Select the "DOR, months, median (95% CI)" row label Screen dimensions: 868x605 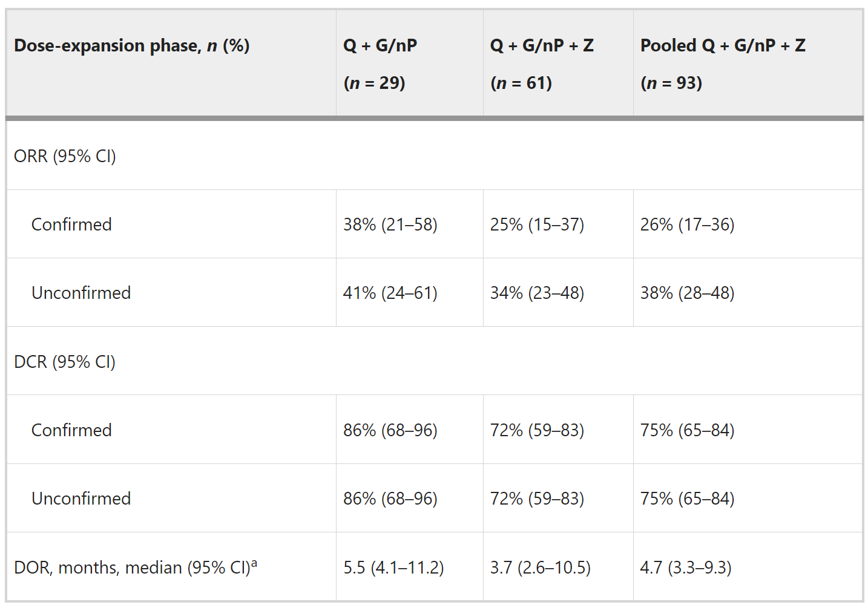click(x=131, y=567)
